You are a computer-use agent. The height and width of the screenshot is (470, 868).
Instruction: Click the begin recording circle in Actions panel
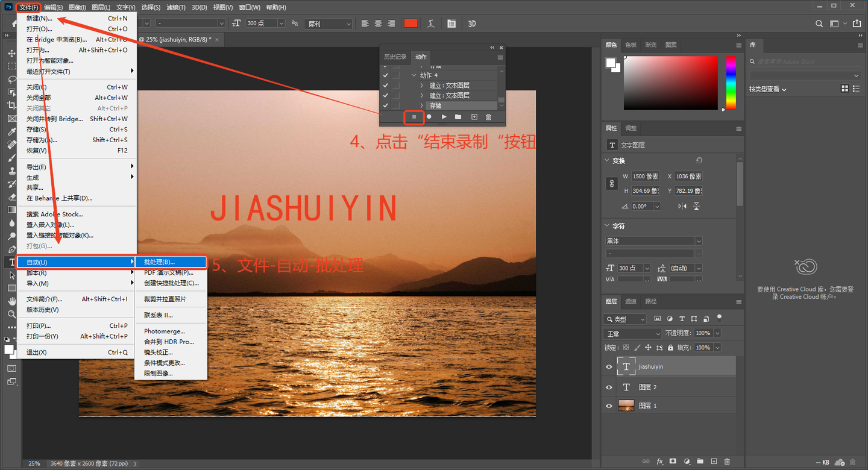click(429, 117)
